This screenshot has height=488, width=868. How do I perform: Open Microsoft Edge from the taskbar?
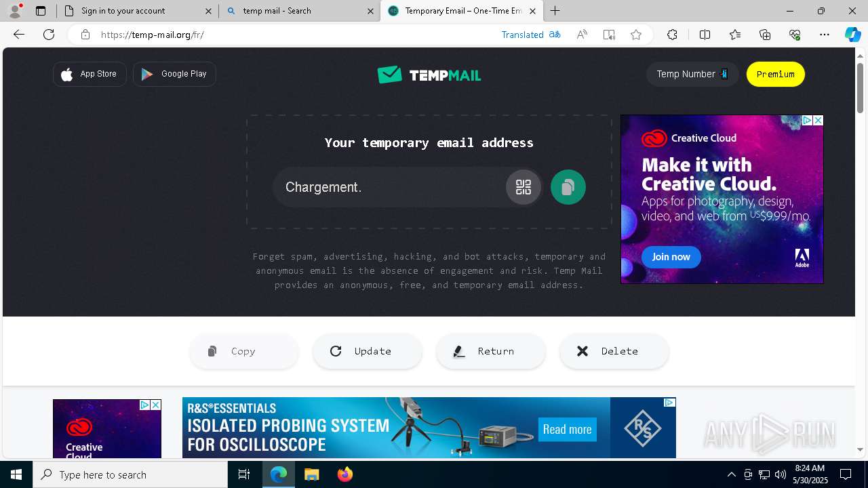point(279,474)
